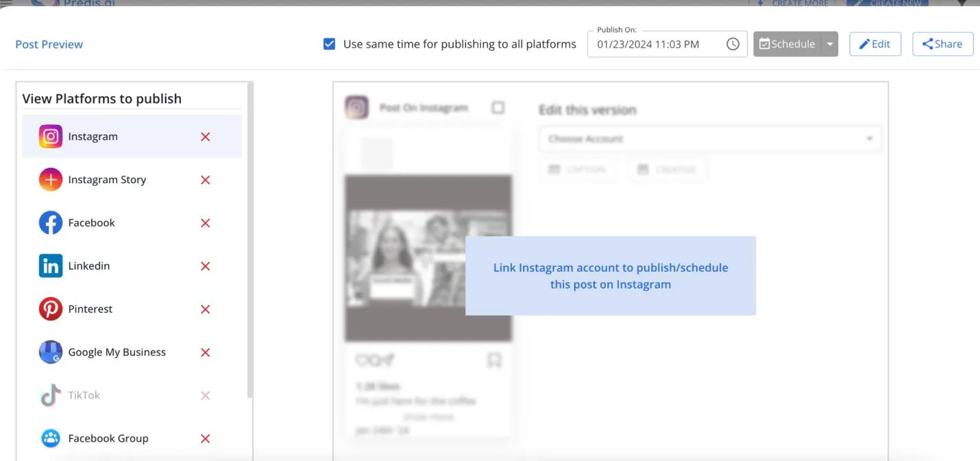
Task: Click the Instagram logo in post preview
Action: (356, 108)
